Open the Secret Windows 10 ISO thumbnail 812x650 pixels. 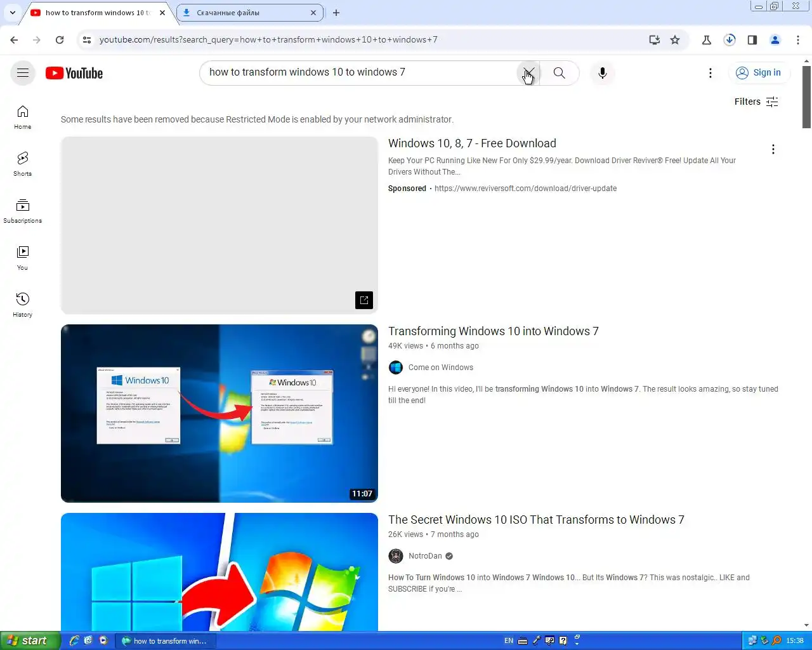(x=219, y=572)
